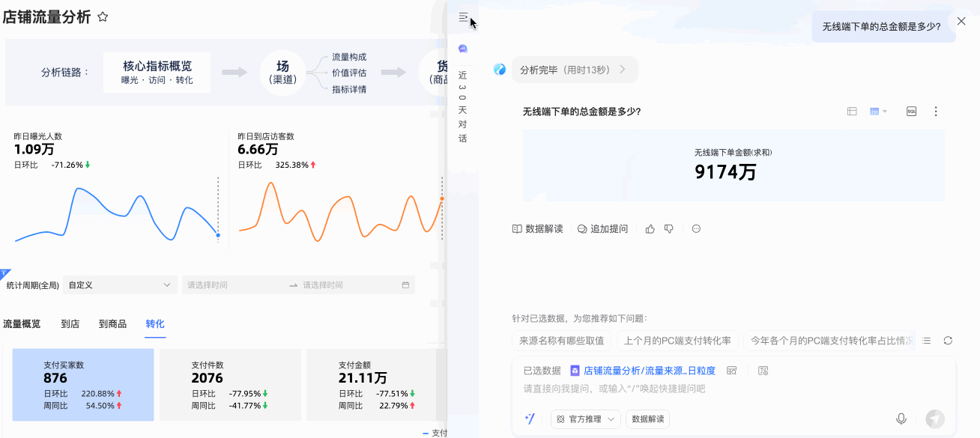Send the question with paper-plane button
980x438 pixels.
pyautogui.click(x=935, y=419)
